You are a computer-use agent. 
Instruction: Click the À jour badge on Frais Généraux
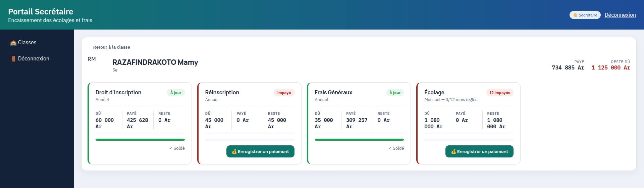pos(395,93)
